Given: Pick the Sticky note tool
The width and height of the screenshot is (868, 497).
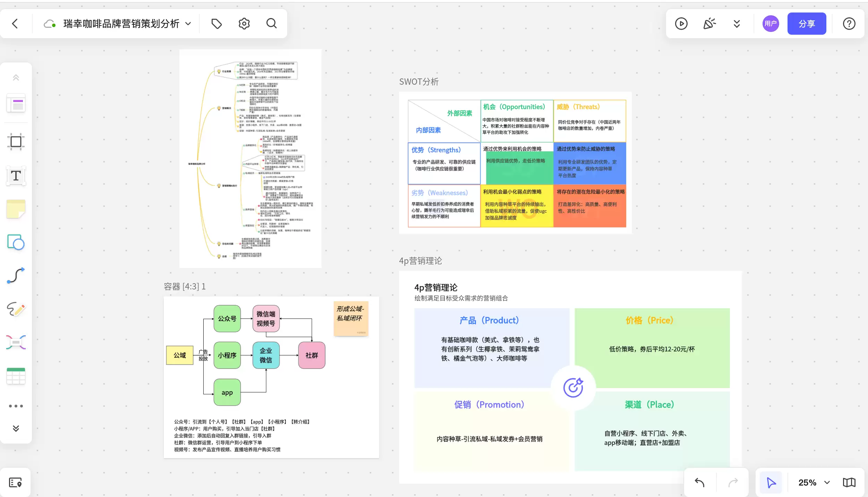Looking at the screenshot, I should [16, 209].
